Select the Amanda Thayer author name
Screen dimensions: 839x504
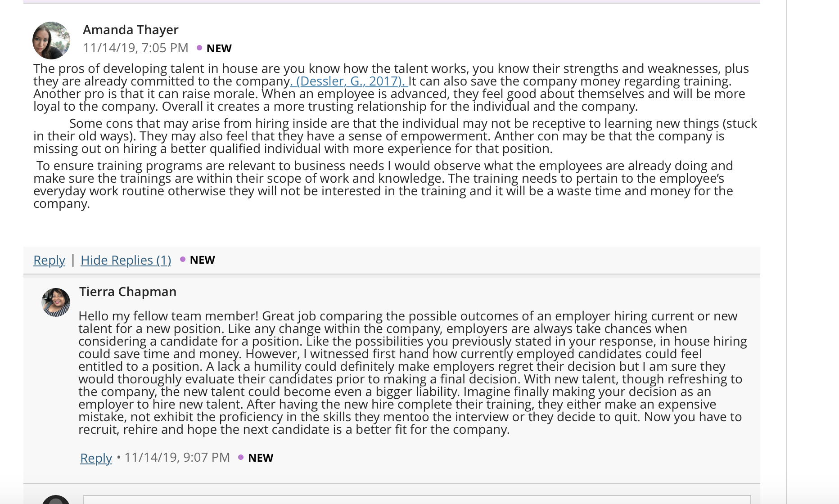tap(131, 30)
